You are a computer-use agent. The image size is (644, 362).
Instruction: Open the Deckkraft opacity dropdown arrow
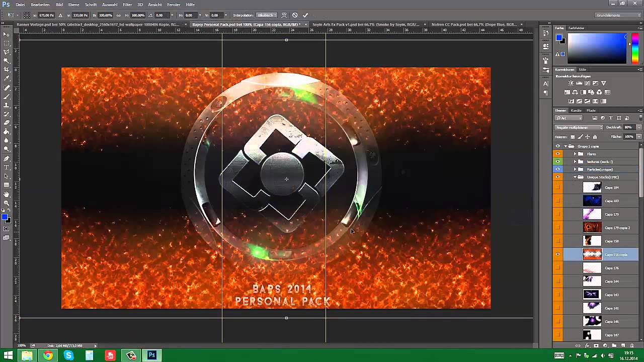pos(639,127)
